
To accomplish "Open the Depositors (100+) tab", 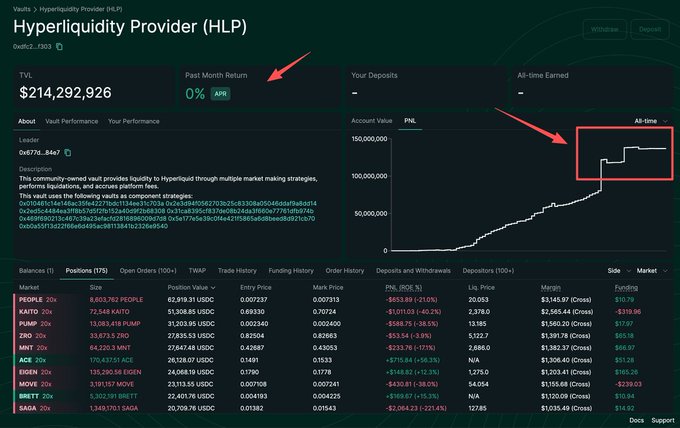I will [x=488, y=271].
